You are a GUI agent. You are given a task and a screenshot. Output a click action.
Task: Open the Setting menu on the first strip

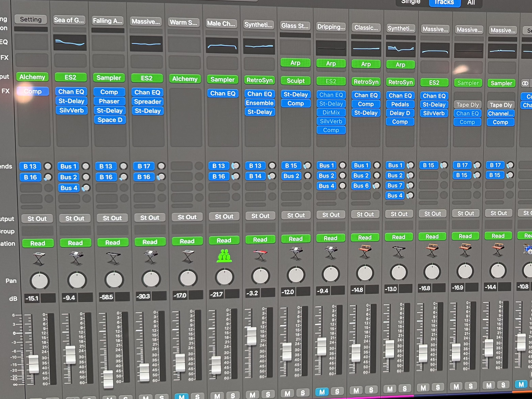[x=31, y=19]
